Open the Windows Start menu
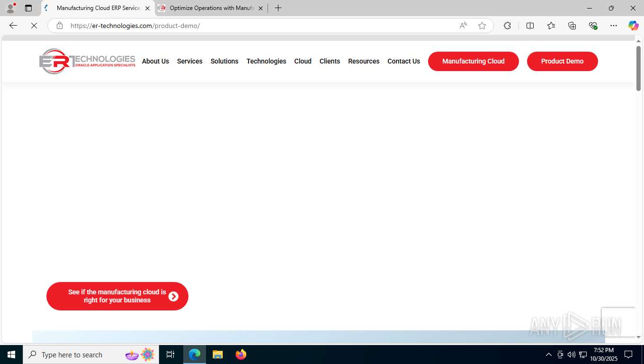Screen dimensions: 644x364 [11, 355]
